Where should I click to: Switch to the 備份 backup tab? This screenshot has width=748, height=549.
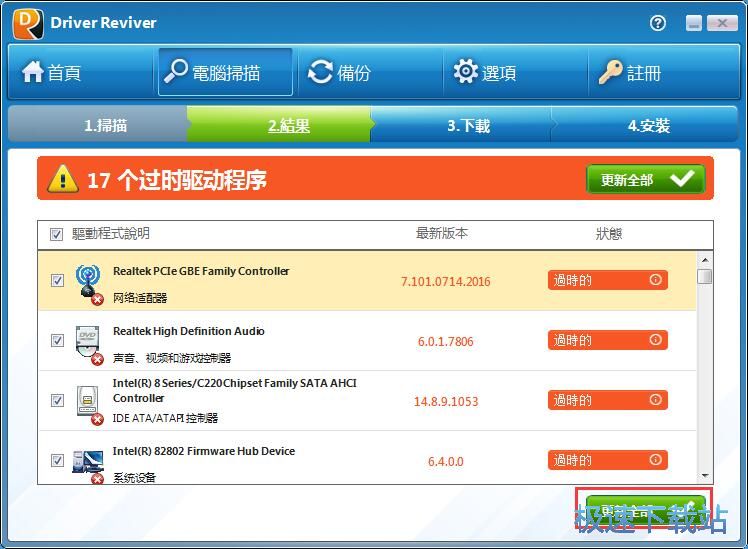tap(370, 73)
